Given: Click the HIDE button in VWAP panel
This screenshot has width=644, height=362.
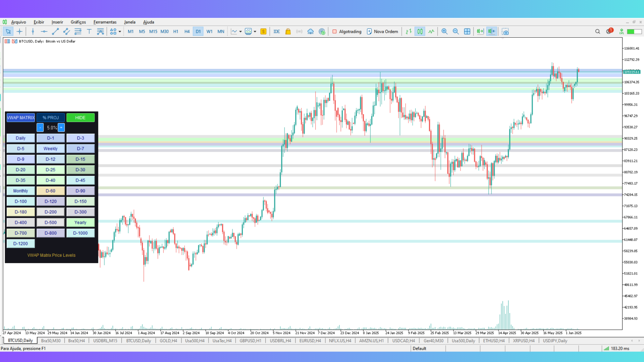Looking at the screenshot, I should pyautogui.click(x=80, y=118).
